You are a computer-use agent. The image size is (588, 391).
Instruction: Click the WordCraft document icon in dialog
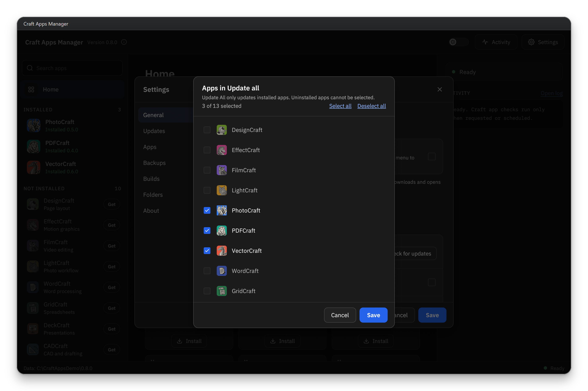click(222, 271)
